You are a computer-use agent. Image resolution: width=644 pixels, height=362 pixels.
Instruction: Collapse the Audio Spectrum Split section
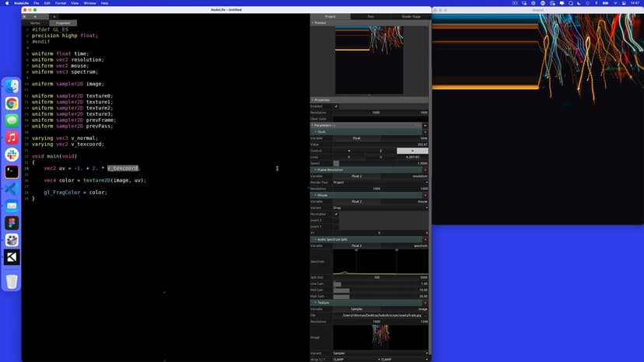[x=313, y=239]
